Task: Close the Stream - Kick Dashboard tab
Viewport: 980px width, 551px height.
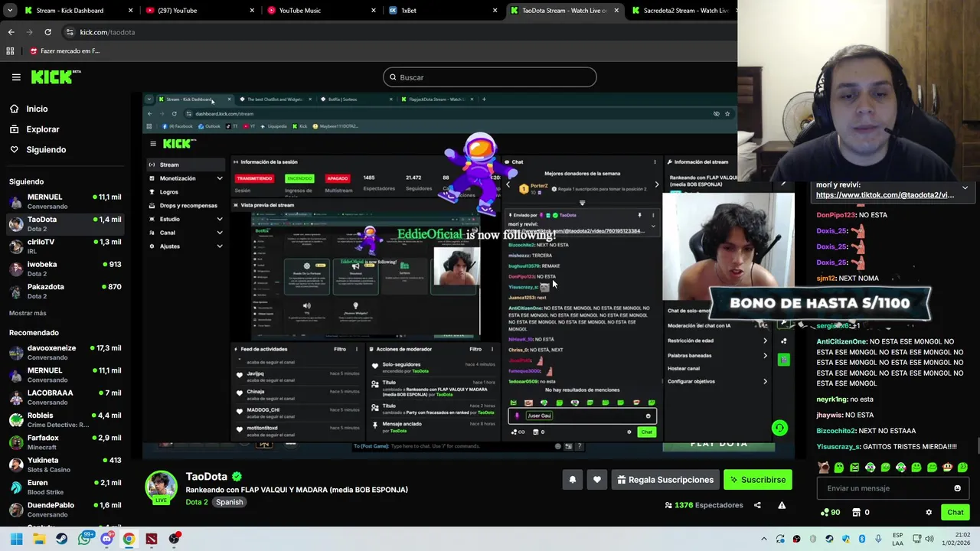Action: [130, 11]
